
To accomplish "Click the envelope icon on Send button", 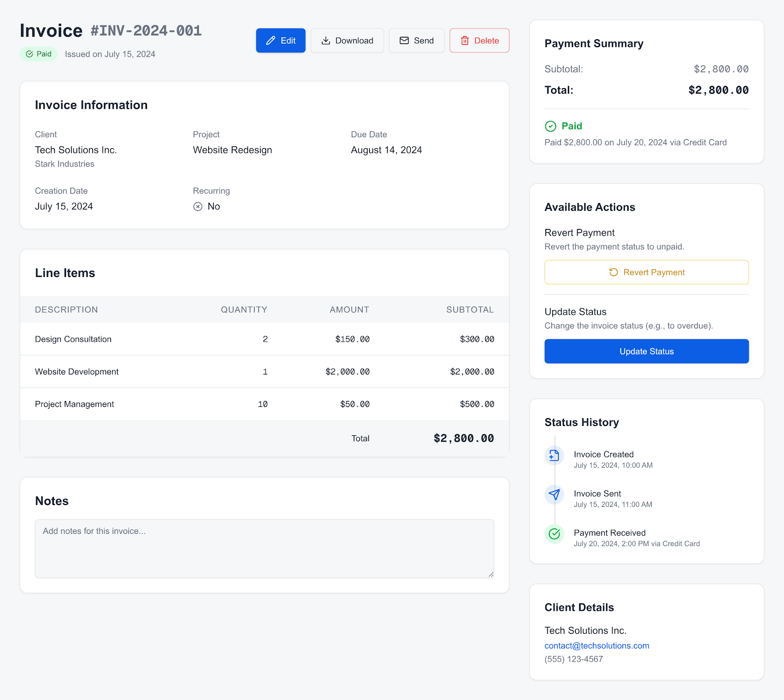I will pos(404,41).
